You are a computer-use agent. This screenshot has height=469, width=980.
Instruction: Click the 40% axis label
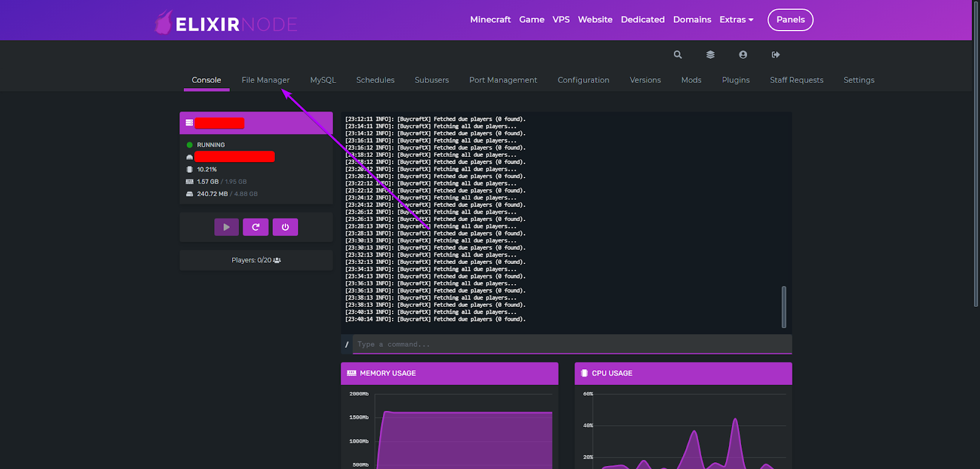click(x=588, y=426)
